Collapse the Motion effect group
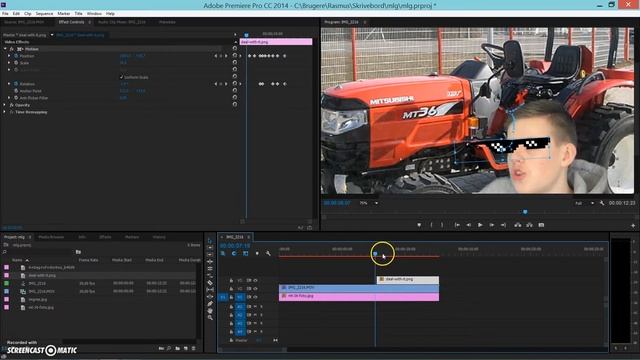Screen dimensions: 640x360 click(5, 49)
